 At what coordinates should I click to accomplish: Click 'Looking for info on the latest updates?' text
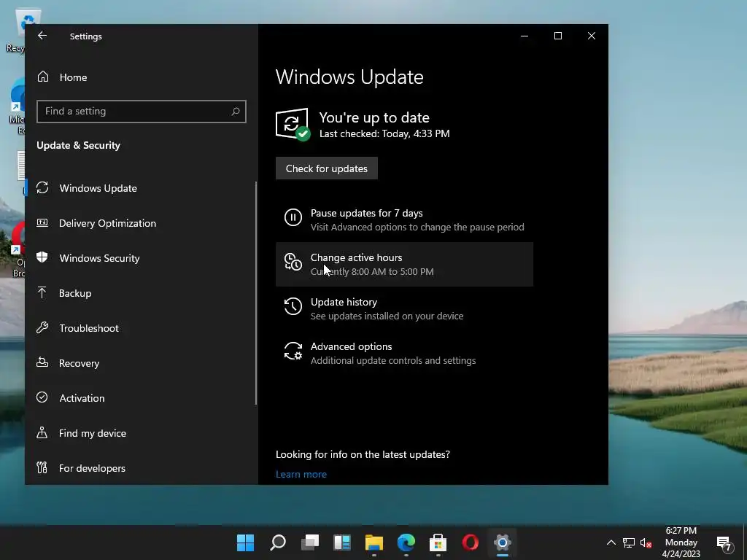tap(363, 454)
